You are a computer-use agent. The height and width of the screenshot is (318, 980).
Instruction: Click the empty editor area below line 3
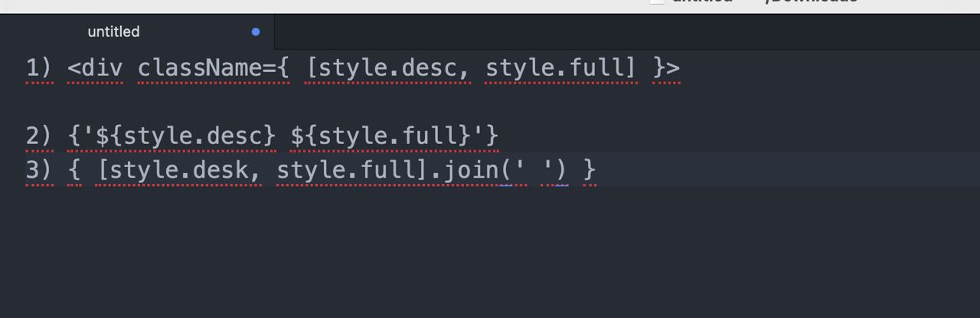(490, 253)
